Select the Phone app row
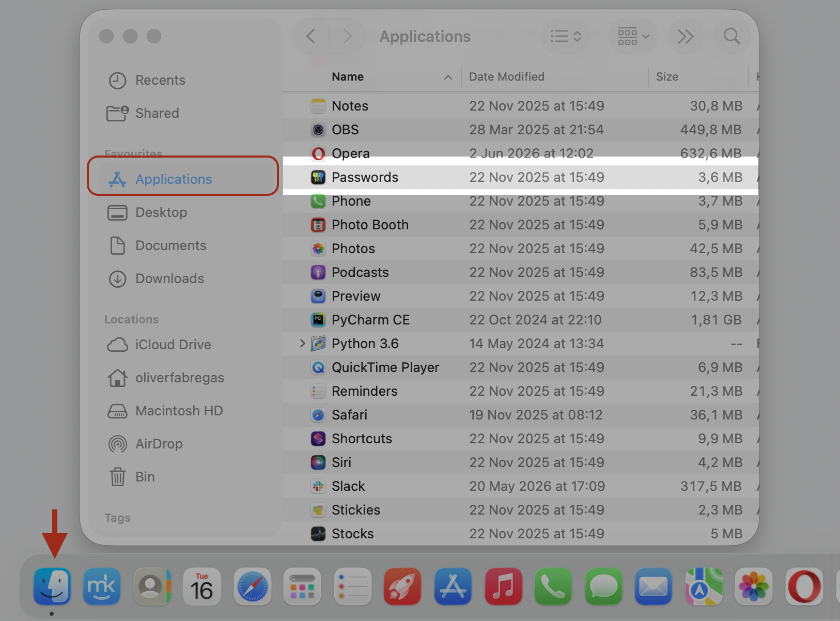 coord(521,201)
